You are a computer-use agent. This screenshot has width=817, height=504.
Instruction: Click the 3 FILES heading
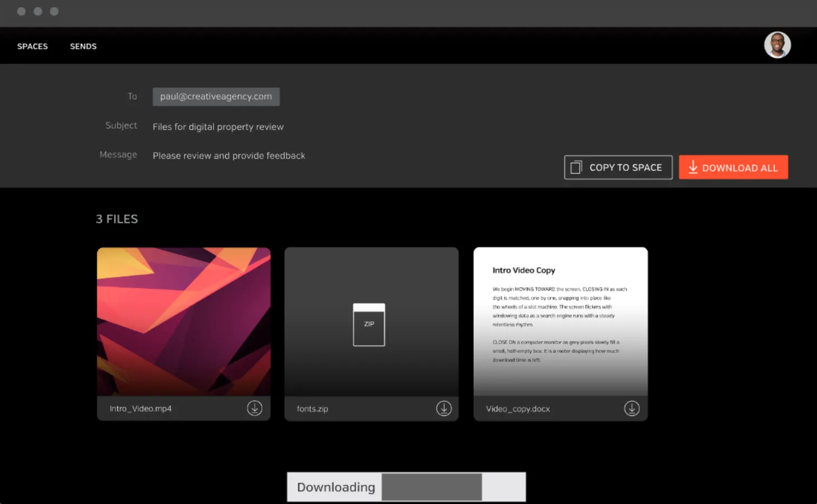117,219
